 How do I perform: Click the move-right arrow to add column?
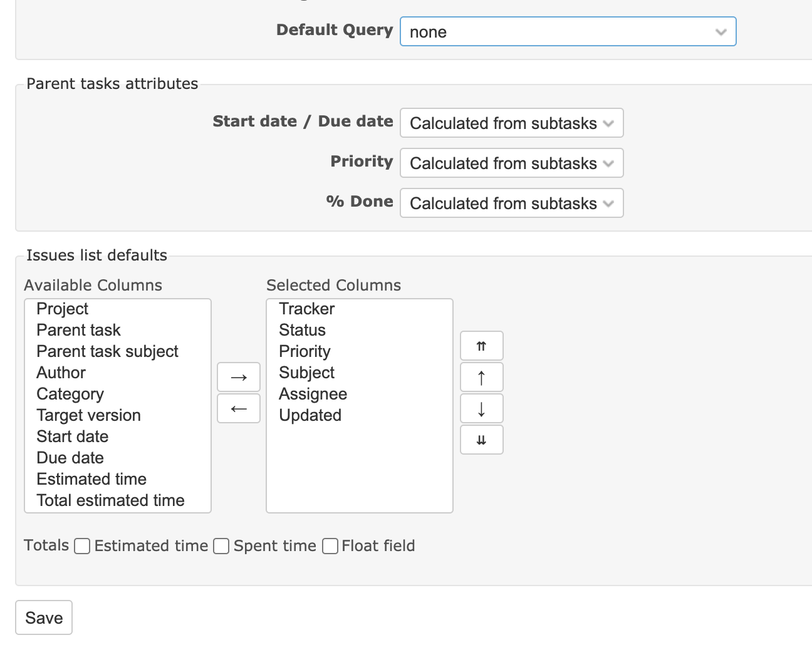click(x=239, y=377)
